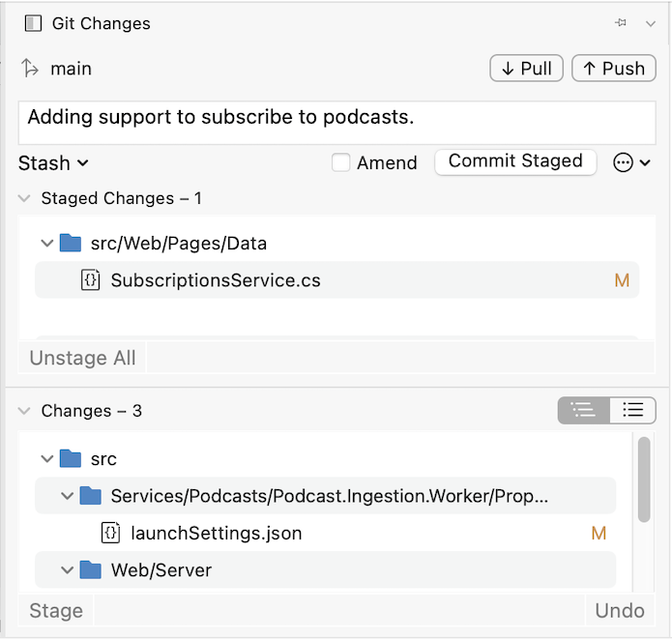Image resolution: width=672 pixels, height=640 pixels.
Task: Click the Git Changes panel title
Action: tap(102, 23)
